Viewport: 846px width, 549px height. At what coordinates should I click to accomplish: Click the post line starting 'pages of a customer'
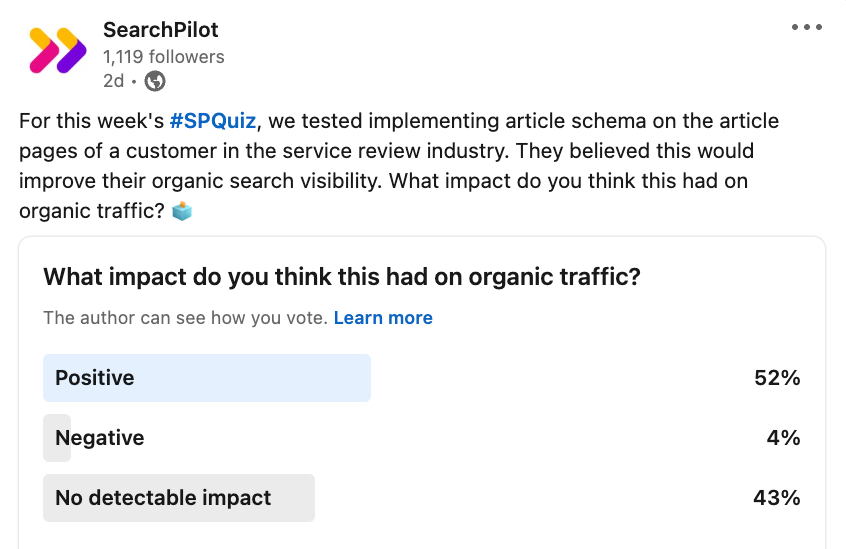pos(386,151)
